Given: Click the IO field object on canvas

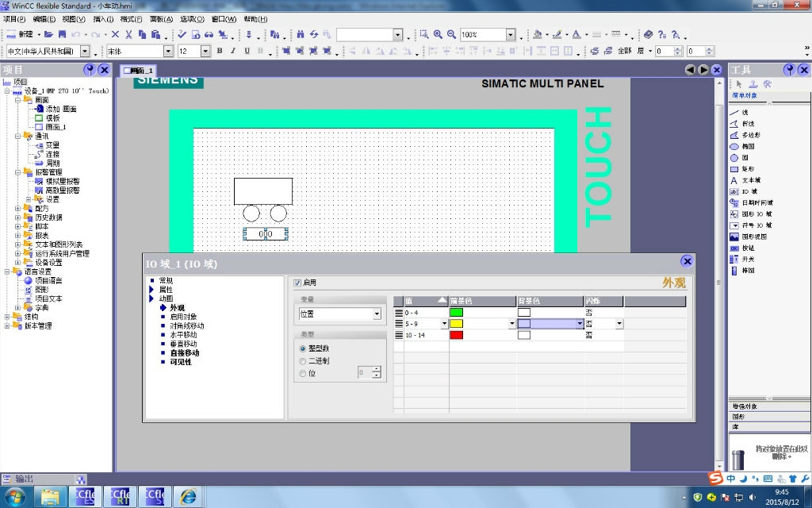Looking at the screenshot, I should click(265, 234).
